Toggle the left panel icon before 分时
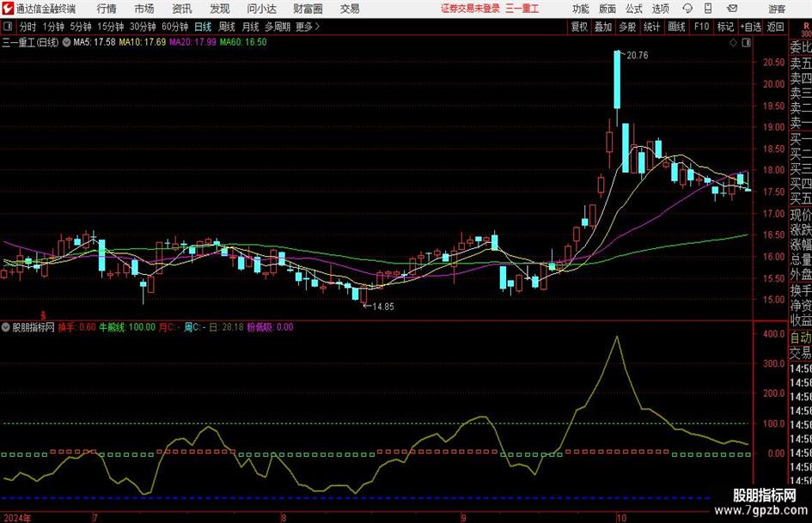This screenshot has height=523, width=812. pos(8,27)
